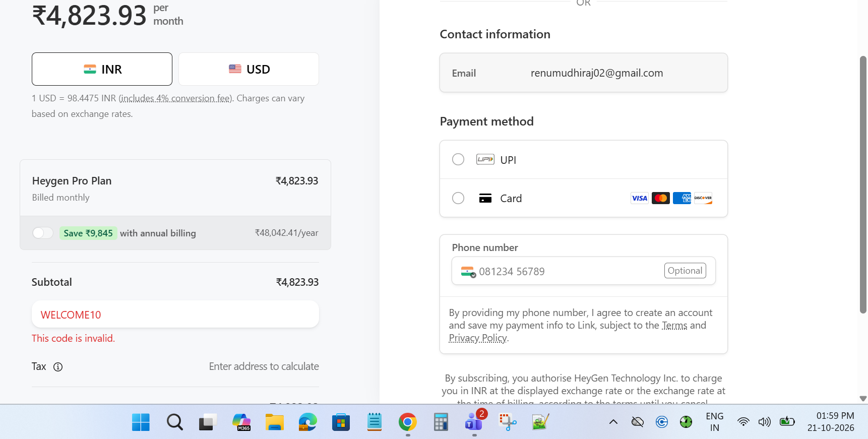Open the clock and date panel
The width and height of the screenshot is (868, 439).
831,422
